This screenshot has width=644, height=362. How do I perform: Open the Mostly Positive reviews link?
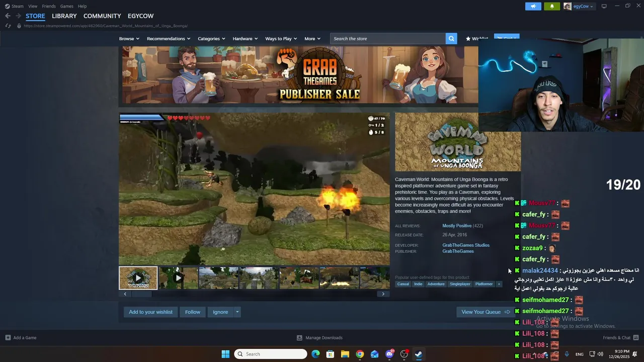tap(457, 226)
